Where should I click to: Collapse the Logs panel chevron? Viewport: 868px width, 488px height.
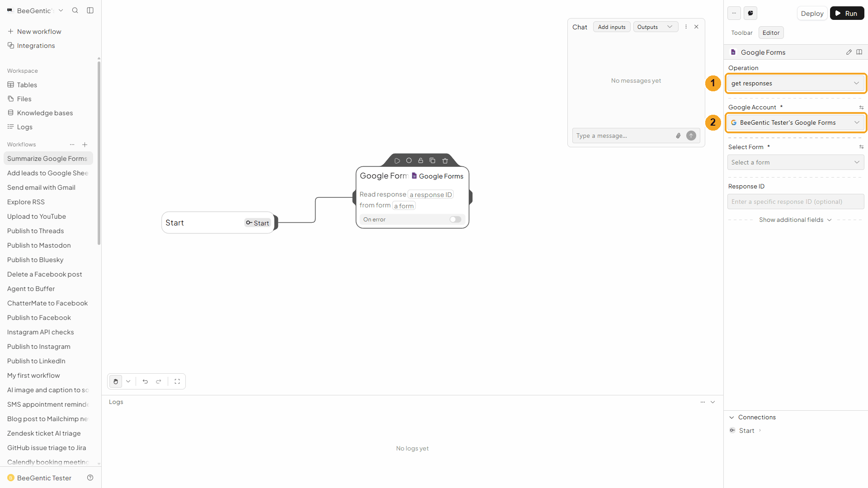[713, 402]
